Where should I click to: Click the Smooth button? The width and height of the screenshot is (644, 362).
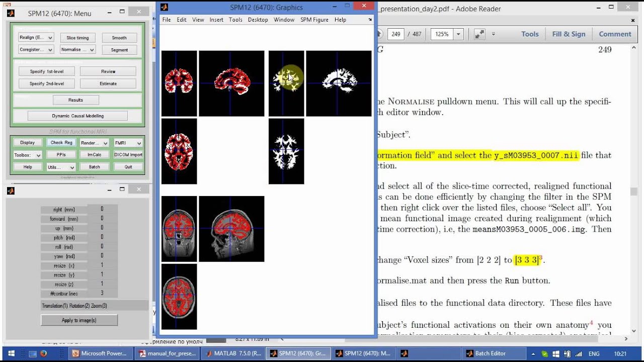click(119, 38)
